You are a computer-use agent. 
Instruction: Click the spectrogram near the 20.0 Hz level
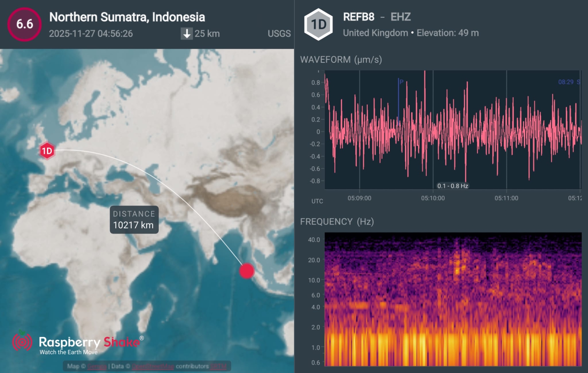(453, 260)
